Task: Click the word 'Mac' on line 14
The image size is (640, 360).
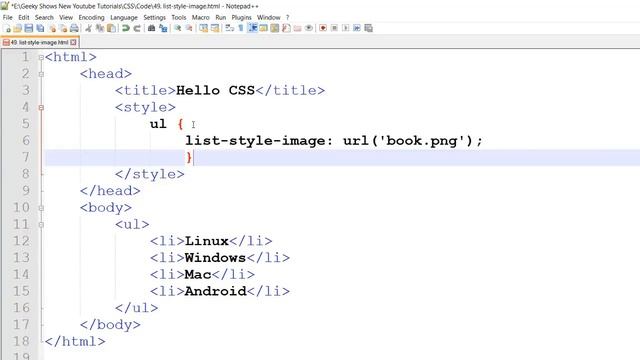Action: tap(198, 275)
